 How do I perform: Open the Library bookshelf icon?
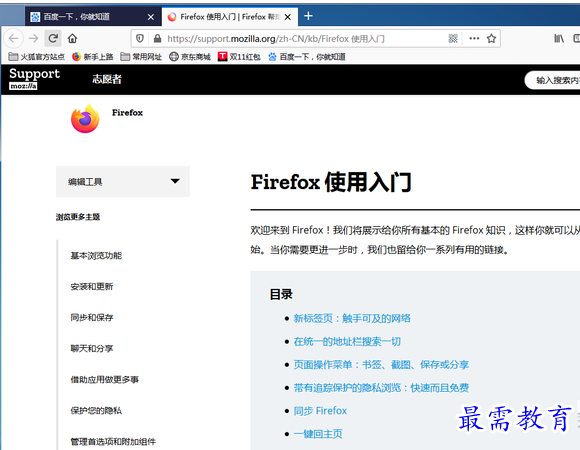pyautogui.click(x=559, y=38)
